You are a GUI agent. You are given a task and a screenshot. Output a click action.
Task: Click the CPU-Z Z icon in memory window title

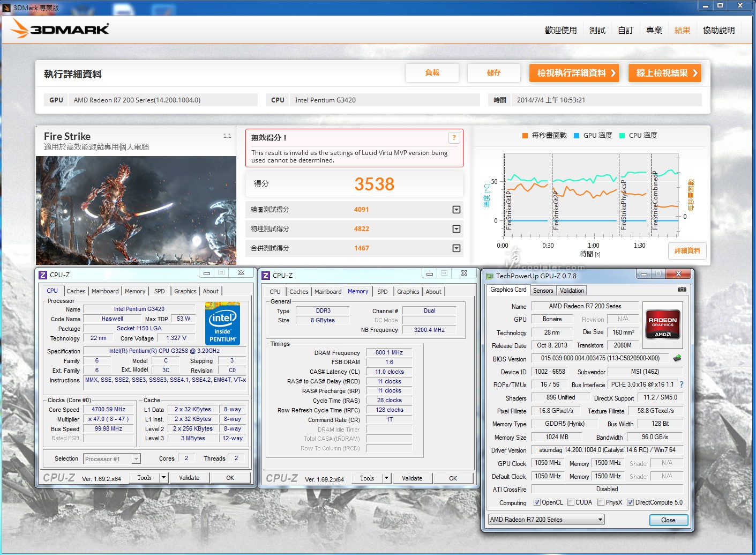[266, 276]
